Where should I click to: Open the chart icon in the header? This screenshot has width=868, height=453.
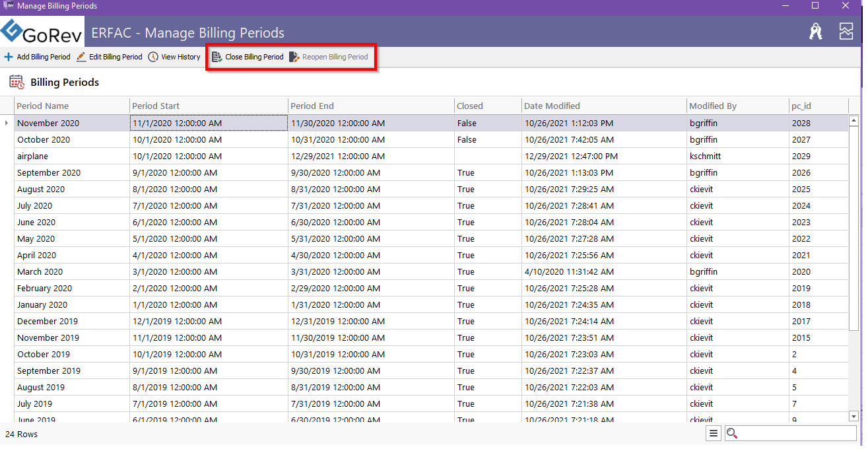[x=846, y=31]
